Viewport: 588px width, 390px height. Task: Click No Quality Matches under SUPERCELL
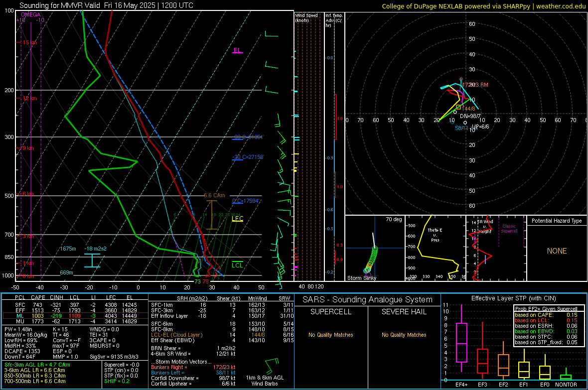click(x=331, y=335)
